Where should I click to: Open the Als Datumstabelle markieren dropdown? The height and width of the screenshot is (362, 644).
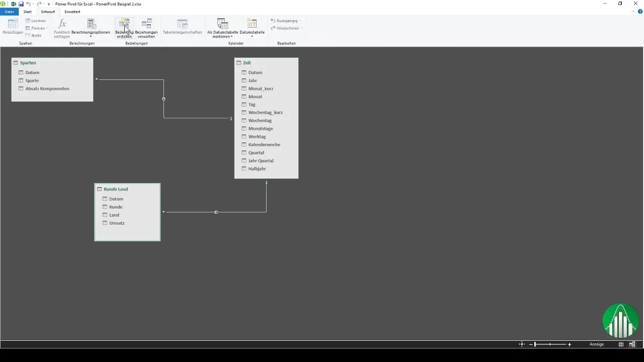tap(222, 28)
